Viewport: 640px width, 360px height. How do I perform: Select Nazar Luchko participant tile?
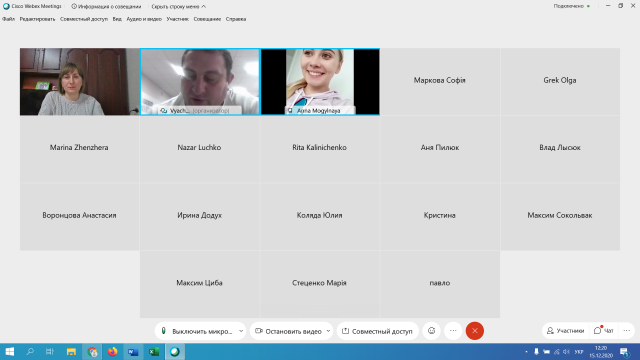[x=200, y=149]
